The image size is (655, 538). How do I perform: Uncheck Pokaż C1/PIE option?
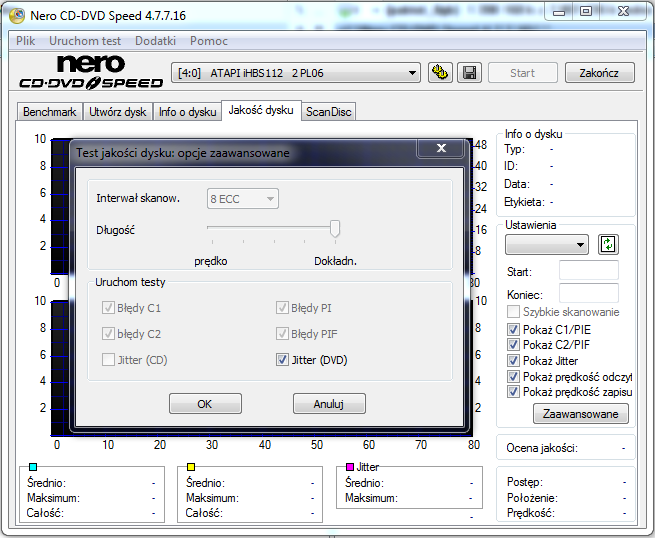(x=513, y=330)
